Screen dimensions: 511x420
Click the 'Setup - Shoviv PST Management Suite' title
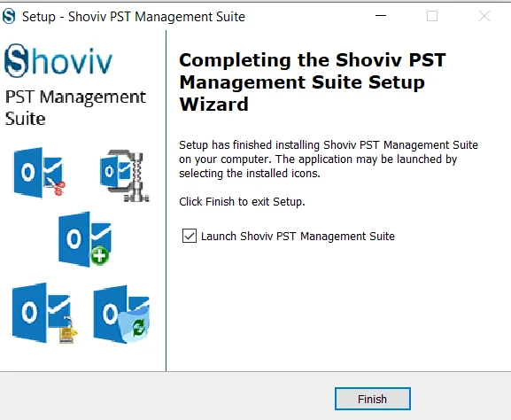click(134, 17)
